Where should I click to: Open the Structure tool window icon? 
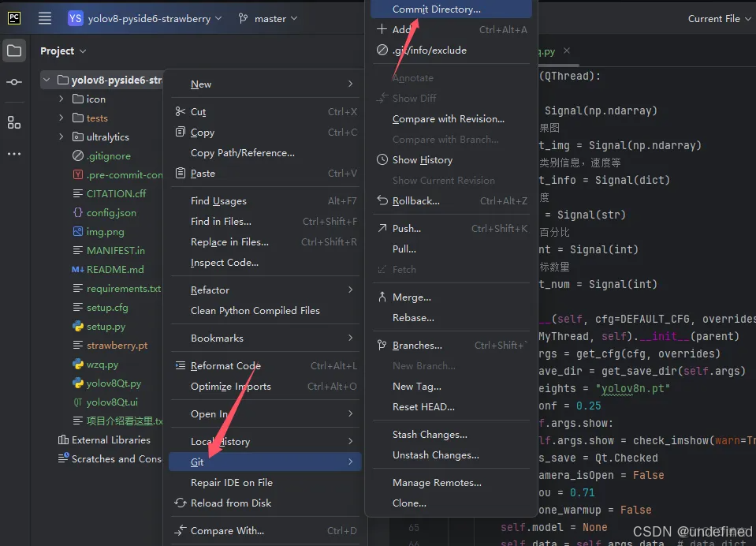[x=13, y=122]
